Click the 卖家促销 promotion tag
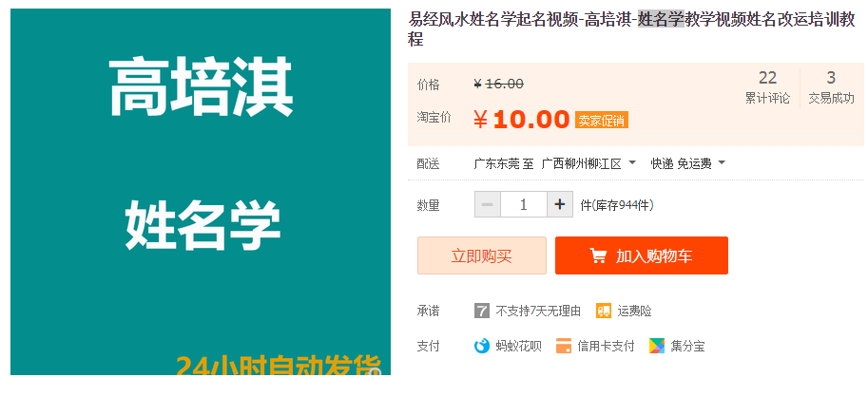This screenshot has width=868, height=397. 601,121
